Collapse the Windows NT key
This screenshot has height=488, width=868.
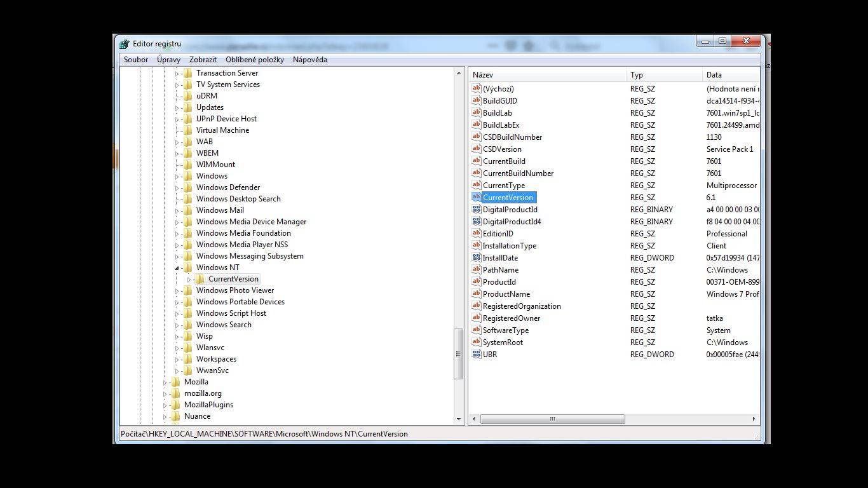(177, 268)
